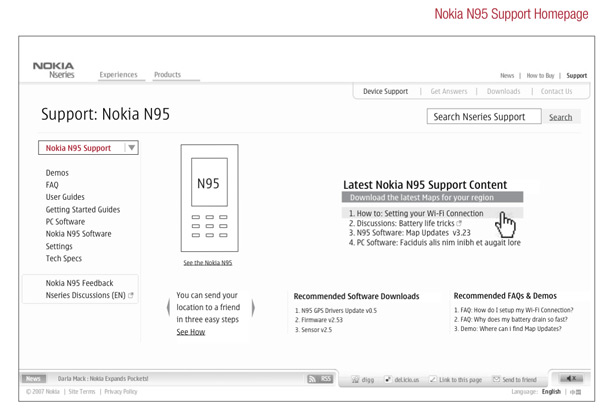This screenshot has width=600, height=410.
Task: Switch to Device Support tab
Action: coord(385,91)
